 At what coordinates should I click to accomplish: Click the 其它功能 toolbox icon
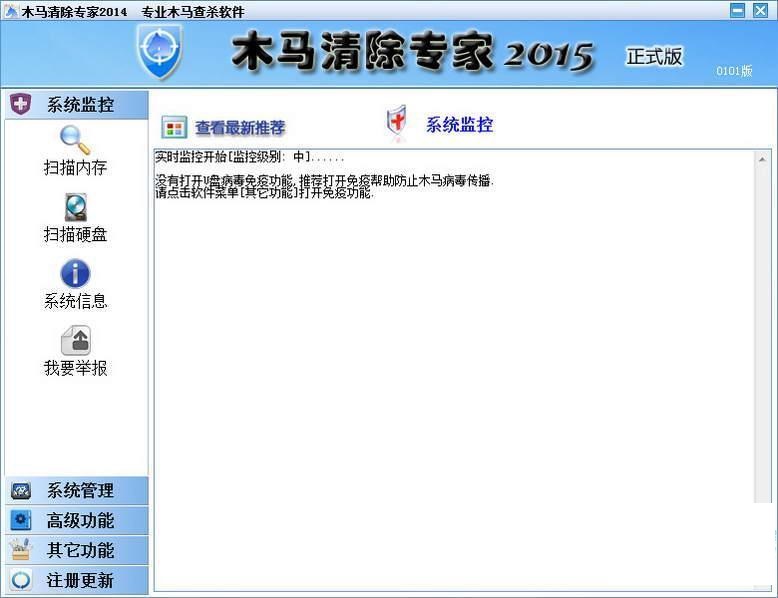click(x=20, y=550)
